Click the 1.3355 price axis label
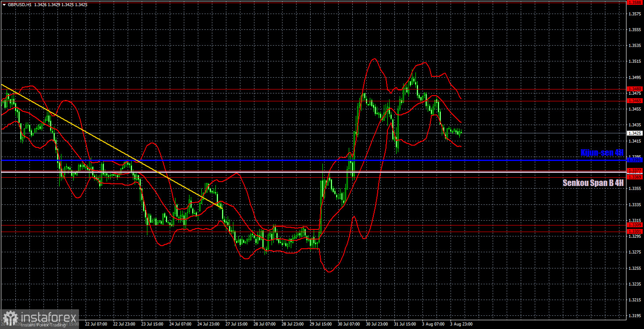This screenshot has height=329, width=644. pos(635,189)
